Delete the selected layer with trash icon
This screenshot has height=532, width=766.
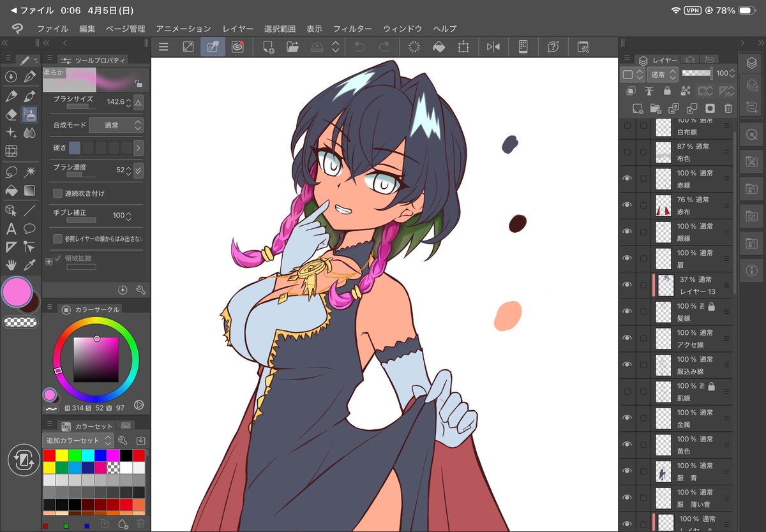click(728, 108)
